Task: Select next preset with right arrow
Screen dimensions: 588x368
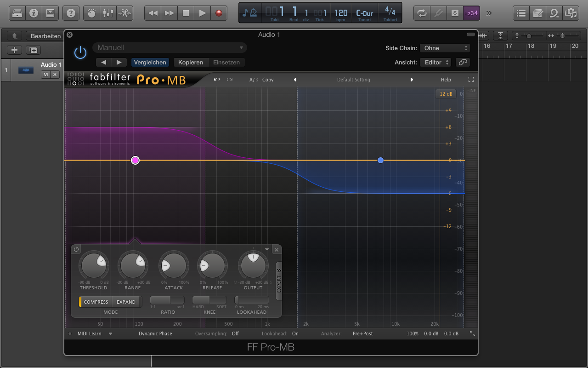Action: point(119,62)
